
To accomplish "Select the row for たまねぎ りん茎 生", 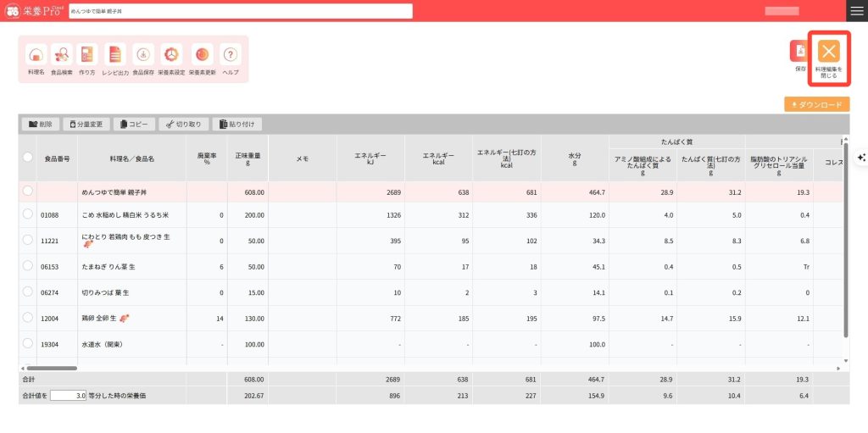I will tap(28, 266).
